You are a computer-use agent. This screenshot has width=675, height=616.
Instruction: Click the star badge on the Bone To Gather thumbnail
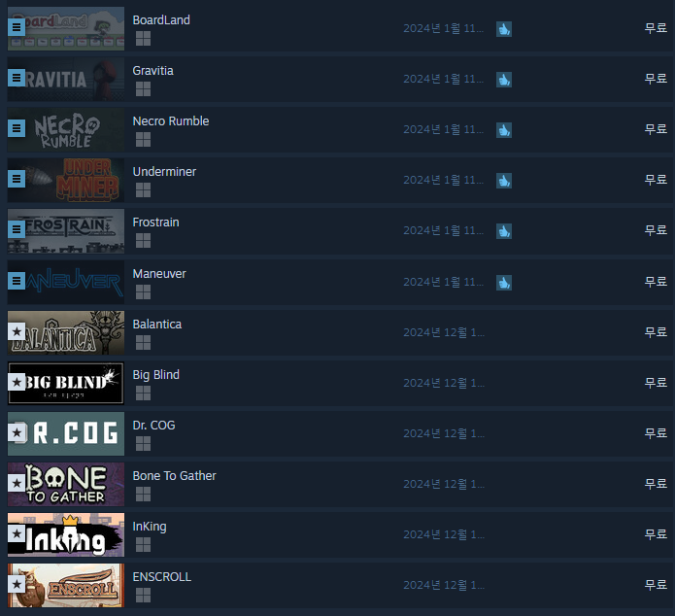pos(17,483)
